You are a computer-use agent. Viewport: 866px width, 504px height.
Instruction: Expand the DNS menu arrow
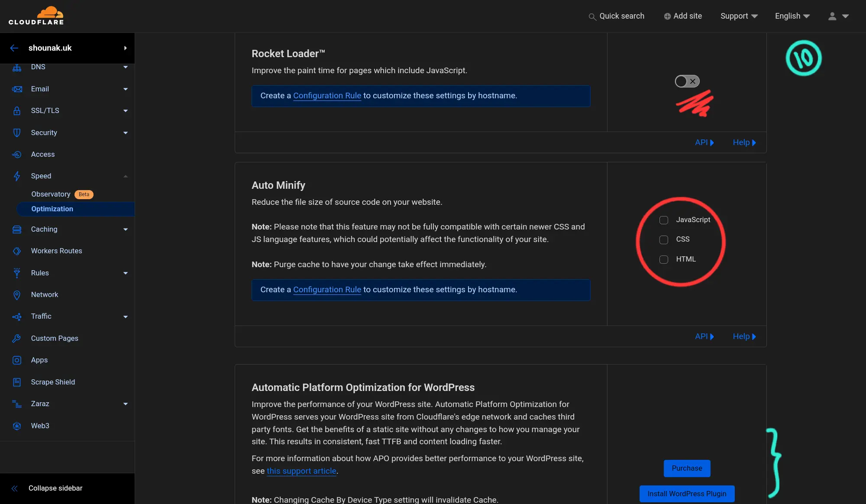coord(126,67)
